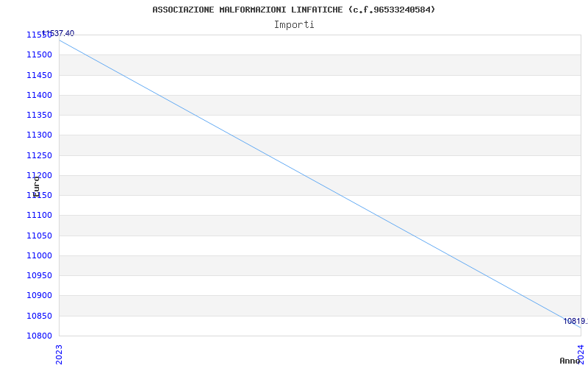
Task: Click the 11000 y-axis tick label
Action: point(39,255)
